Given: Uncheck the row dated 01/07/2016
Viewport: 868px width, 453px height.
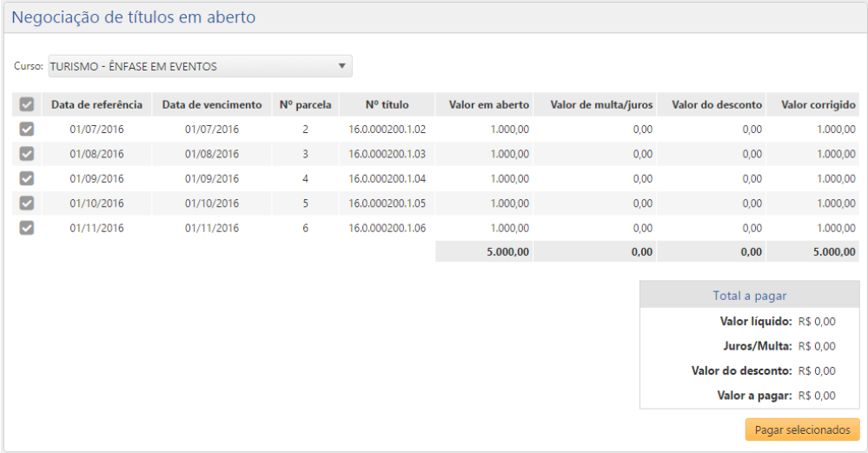Looking at the screenshot, I should pyautogui.click(x=27, y=129).
